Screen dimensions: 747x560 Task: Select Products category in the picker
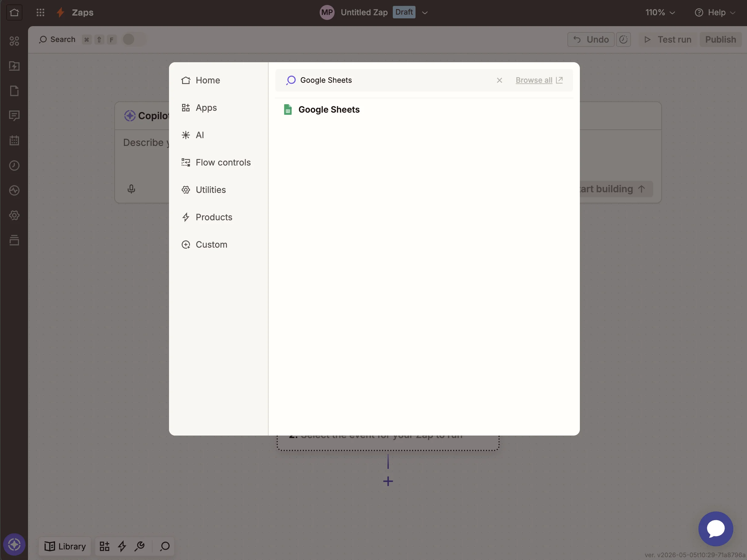(218, 217)
